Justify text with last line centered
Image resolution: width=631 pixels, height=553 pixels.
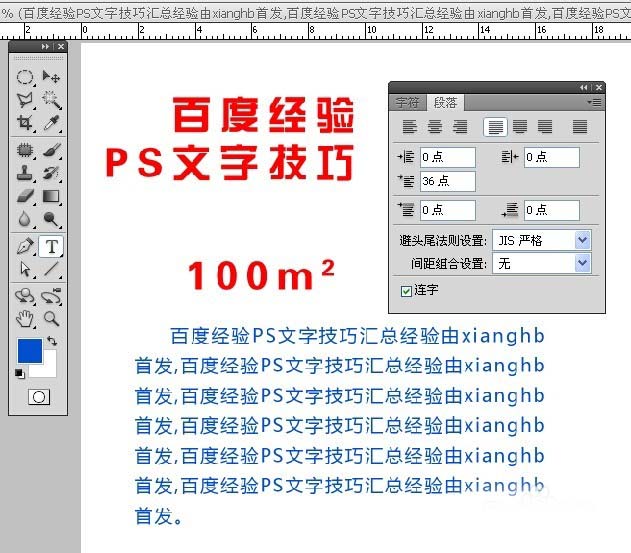pos(520,127)
